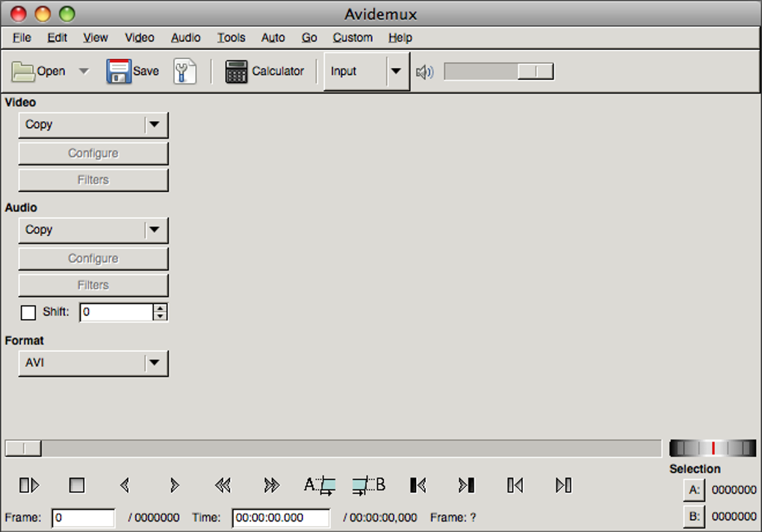Go to the first frame
This screenshot has width=762, height=532.
tap(515, 485)
